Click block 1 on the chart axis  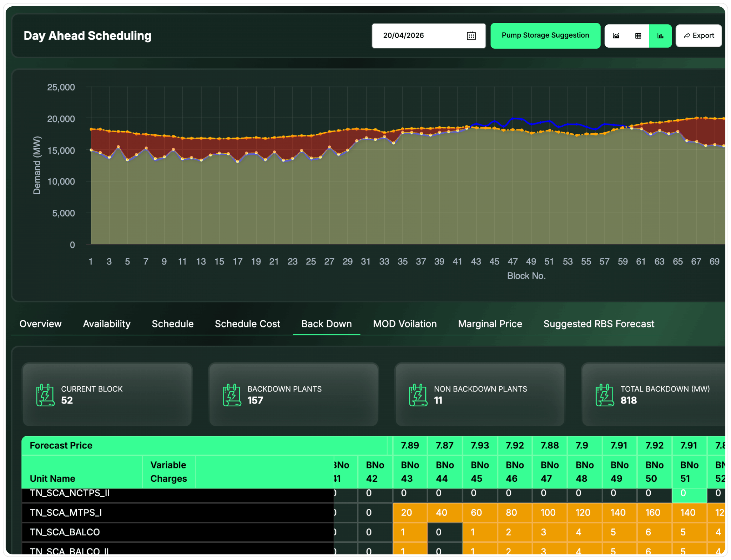coord(90,261)
